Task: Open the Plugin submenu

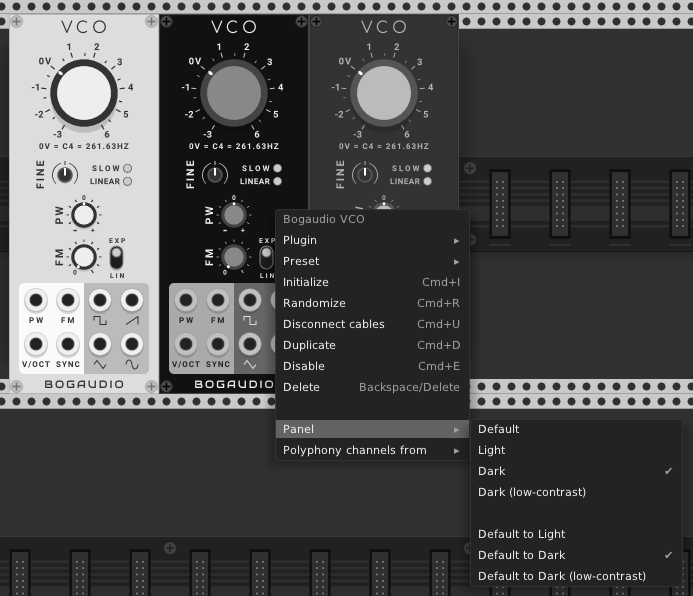Action: point(372,240)
